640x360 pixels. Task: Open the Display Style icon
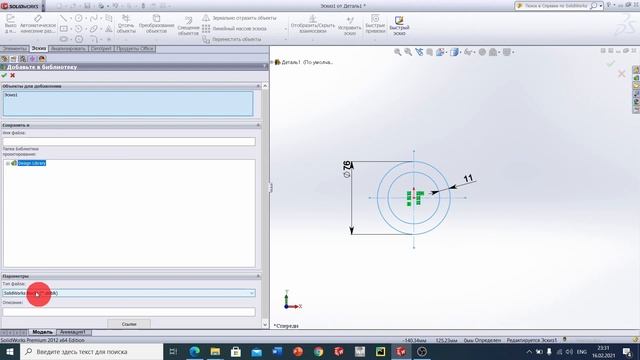454,52
